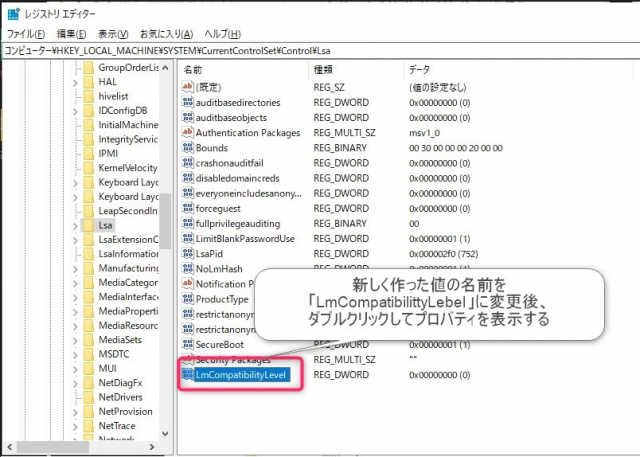Click the auditbaseobjects DWORD icon
The height and width of the screenshot is (457, 640).
(x=187, y=118)
